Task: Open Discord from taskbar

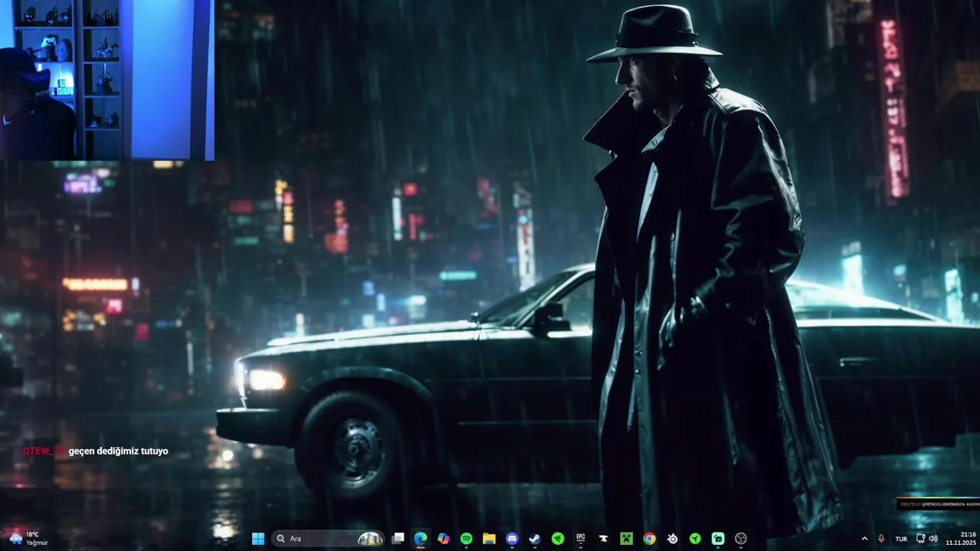Action: [512, 539]
